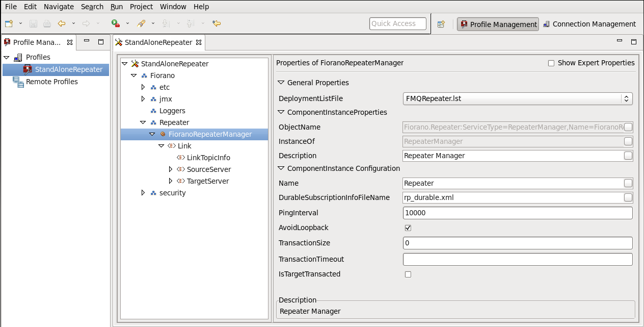The height and width of the screenshot is (327, 644).
Task: Expand the SourceServer tree node
Action: 171,169
